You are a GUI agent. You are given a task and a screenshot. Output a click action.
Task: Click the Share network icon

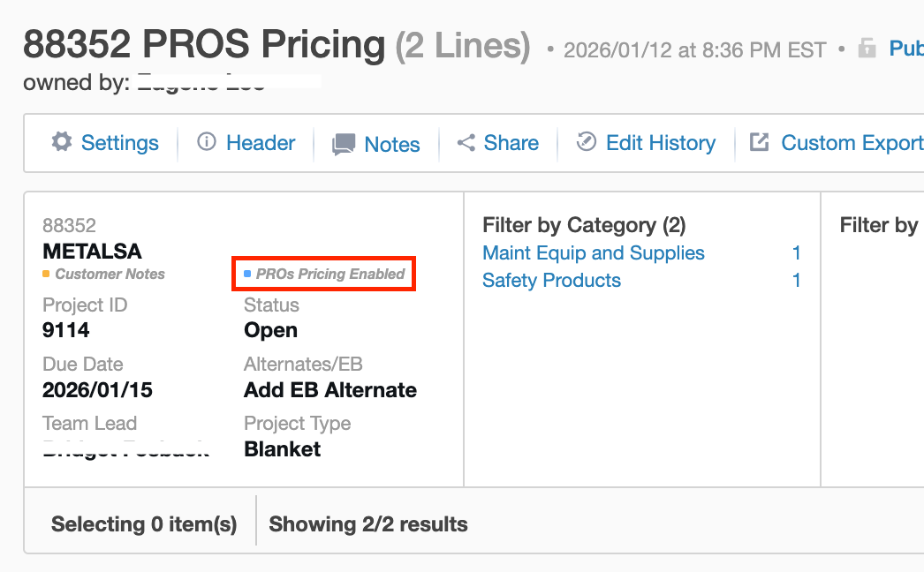coord(466,142)
